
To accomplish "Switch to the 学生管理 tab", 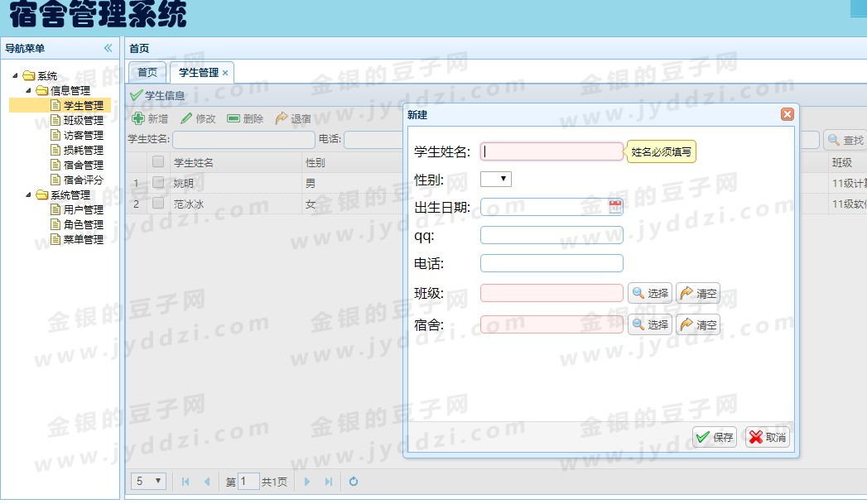I will point(199,72).
